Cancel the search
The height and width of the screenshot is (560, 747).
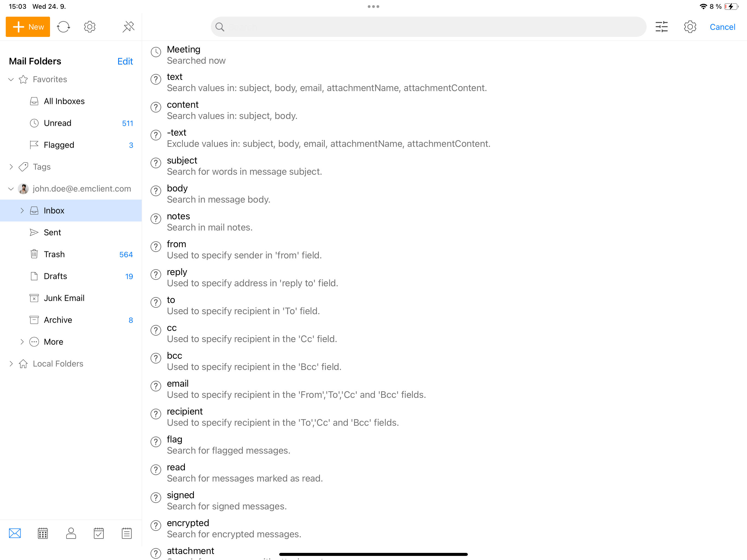click(722, 27)
